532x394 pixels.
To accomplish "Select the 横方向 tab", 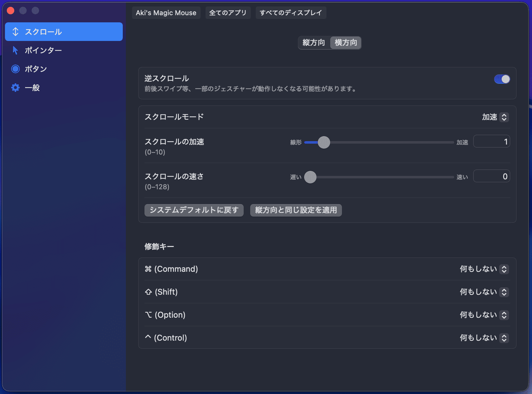I will point(346,43).
